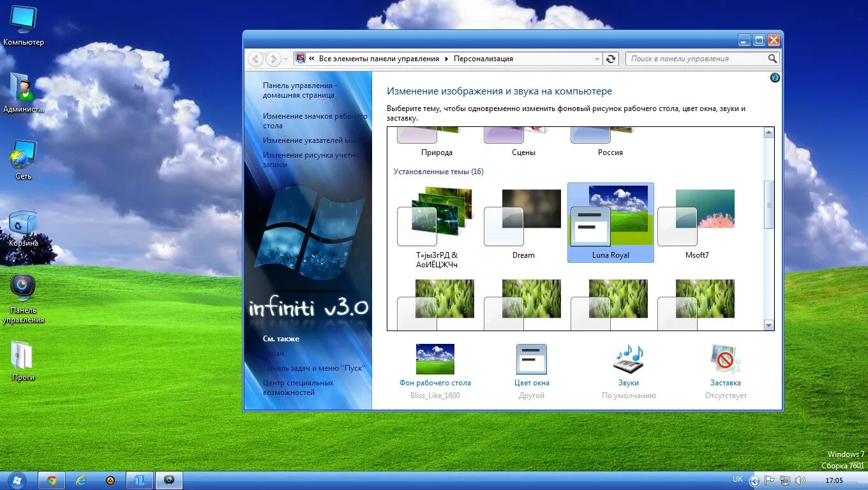Click the AIMP player icon in the taskbar

click(110, 480)
